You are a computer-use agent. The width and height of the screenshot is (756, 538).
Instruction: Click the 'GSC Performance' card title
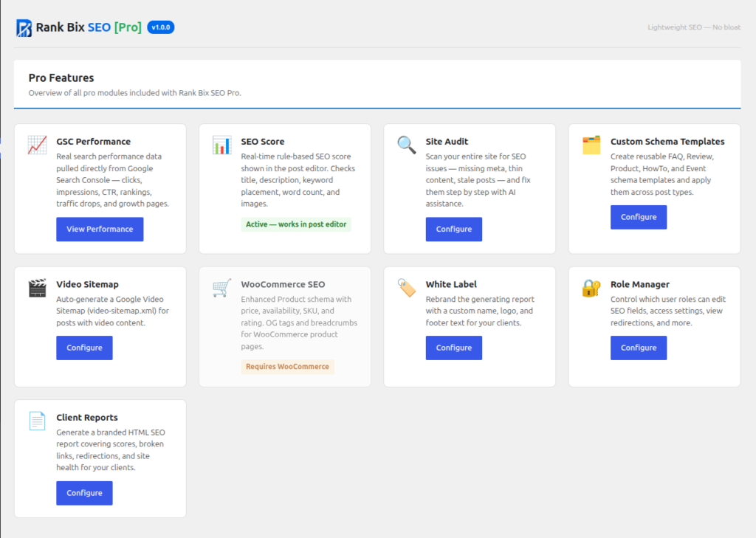tap(94, 141)
